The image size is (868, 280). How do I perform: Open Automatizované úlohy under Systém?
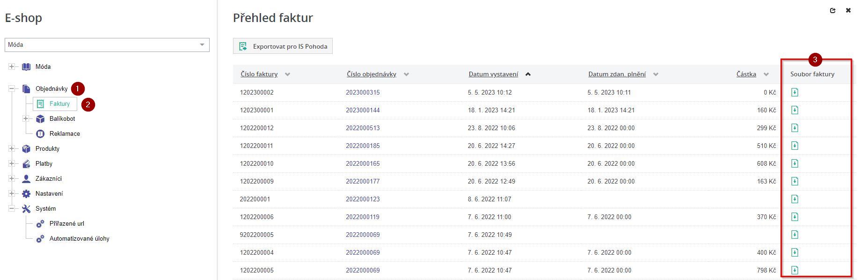pyautogui.click(x=79, y=239)
